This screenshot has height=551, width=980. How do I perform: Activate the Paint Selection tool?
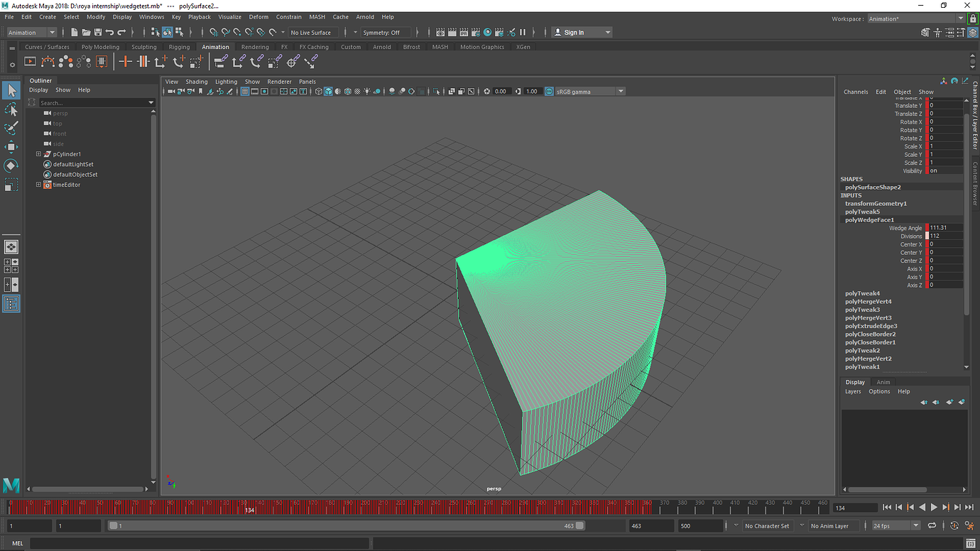click(11, 128)
